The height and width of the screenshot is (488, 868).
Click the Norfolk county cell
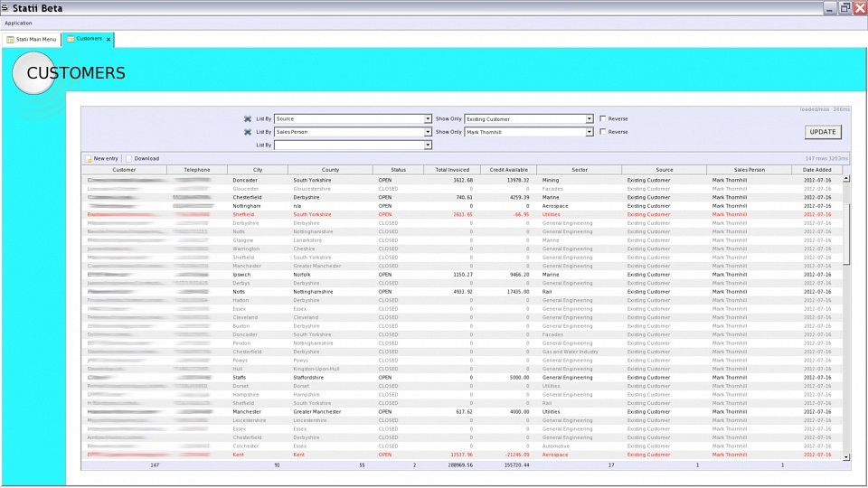coord(302,275)
